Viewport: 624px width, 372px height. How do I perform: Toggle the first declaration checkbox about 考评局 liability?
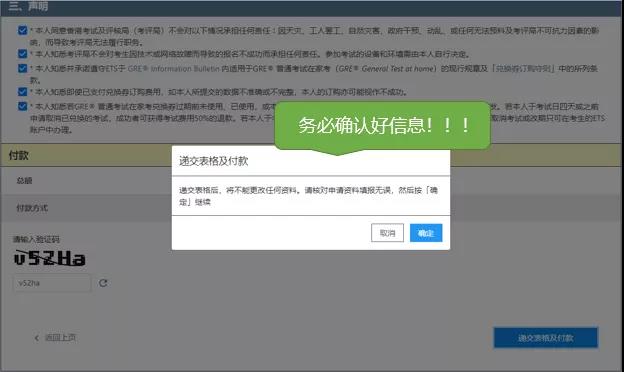point(23,30)
